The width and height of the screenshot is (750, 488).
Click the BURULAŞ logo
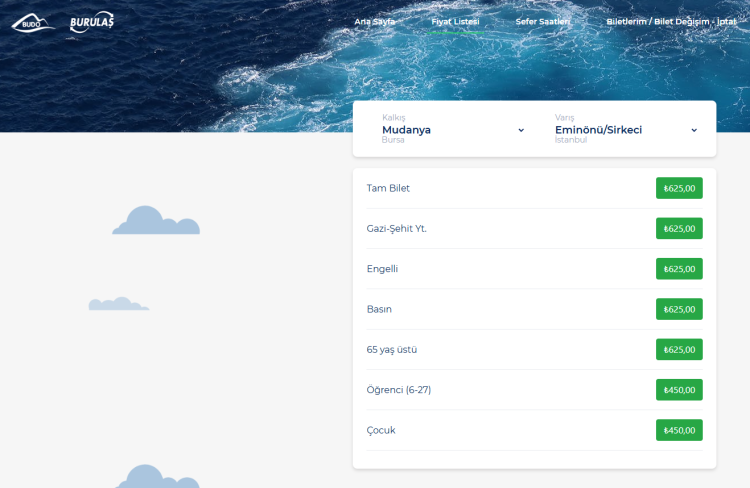[92, 21]
